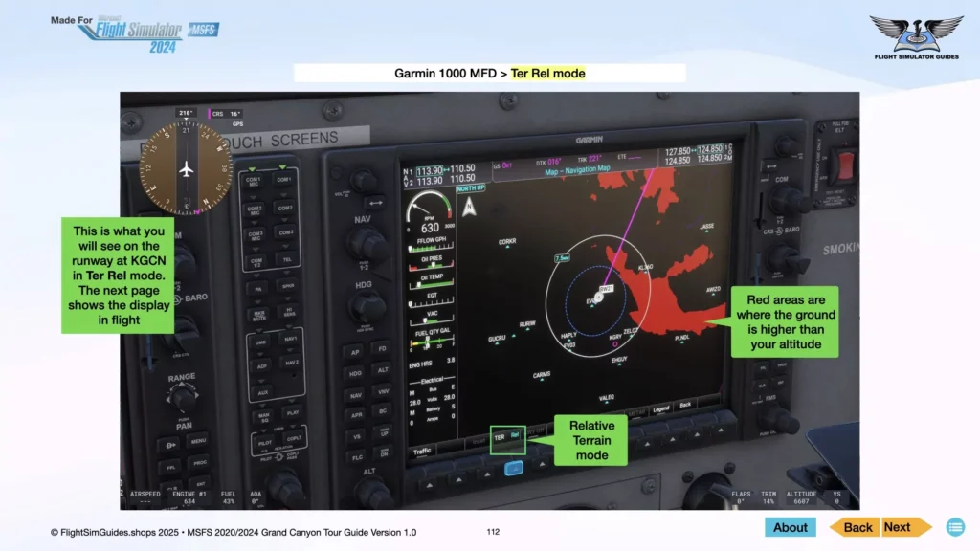
Task: Go to the previous page with Back
Action: [854, 527]
